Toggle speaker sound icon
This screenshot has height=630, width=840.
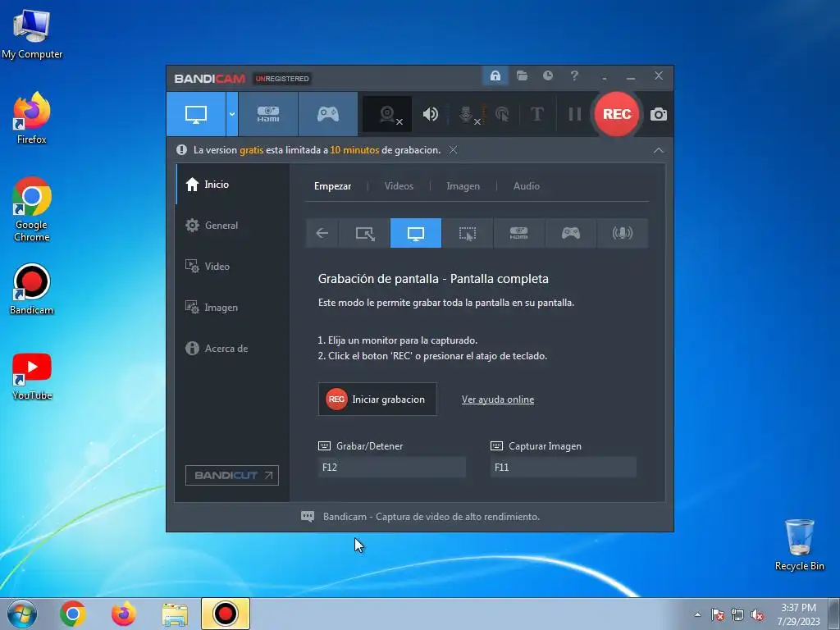(430, 114)
